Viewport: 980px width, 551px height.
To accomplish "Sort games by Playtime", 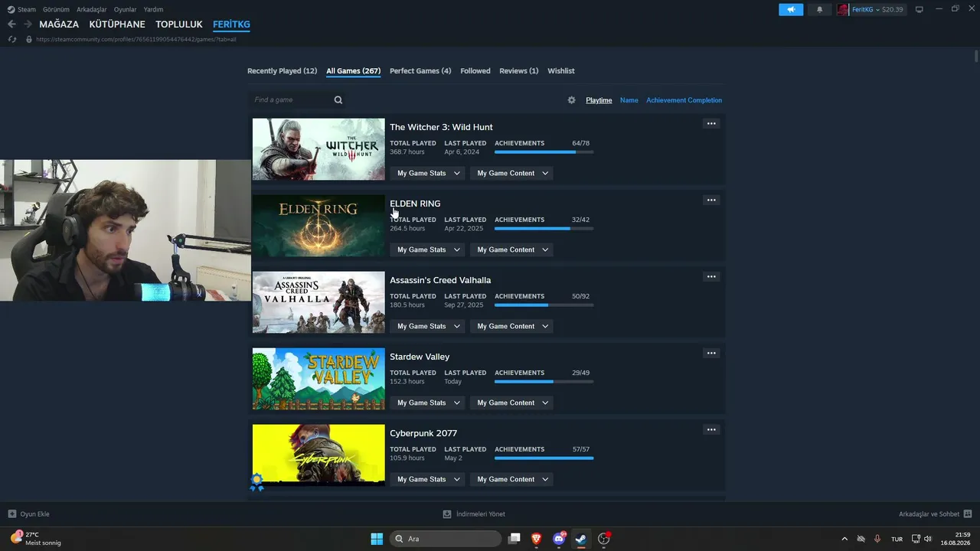I will click(599, 100).
